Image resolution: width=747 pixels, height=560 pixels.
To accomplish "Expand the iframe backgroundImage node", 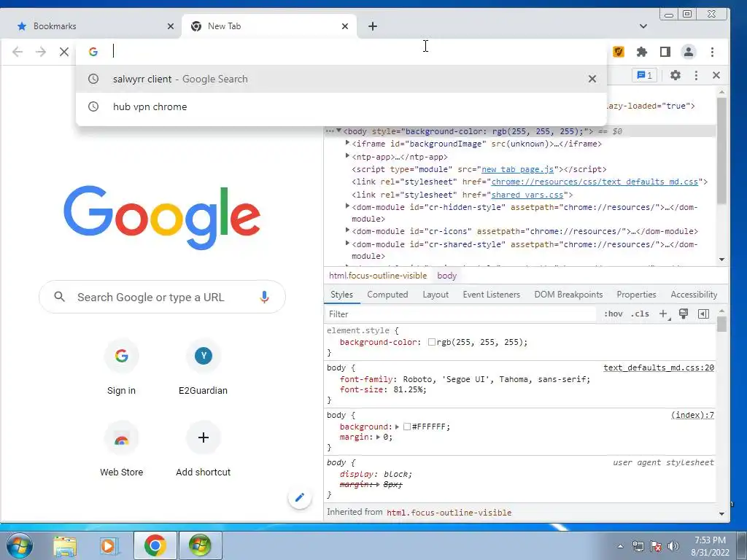I will (x=347, y=143).
